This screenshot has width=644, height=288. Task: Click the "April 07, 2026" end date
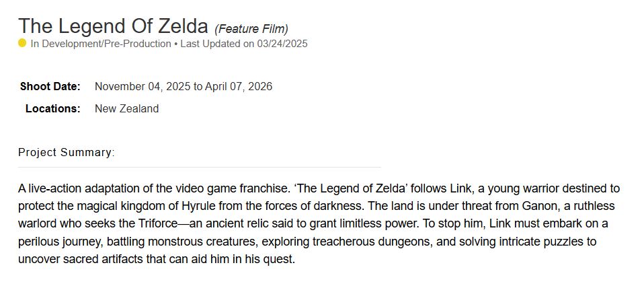[x=238, y=87]
